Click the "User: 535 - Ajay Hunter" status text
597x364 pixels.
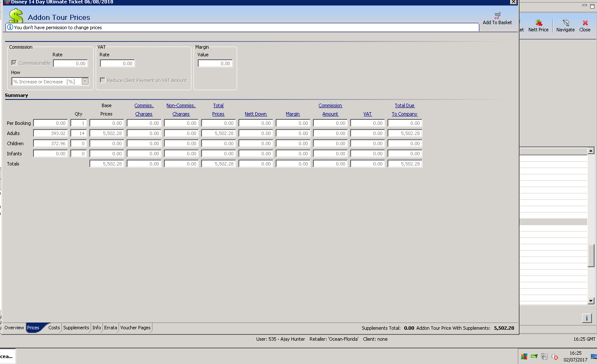pyautogui.click(x=280, y=339)
